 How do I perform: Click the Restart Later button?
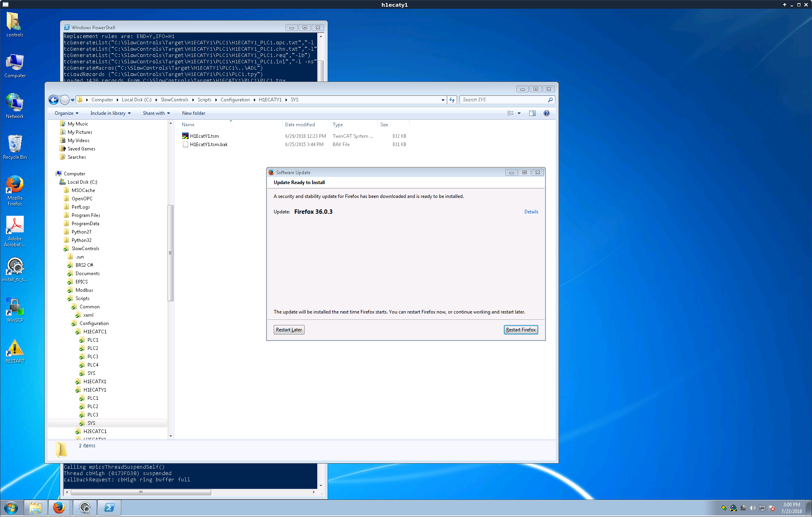point(289,330)
